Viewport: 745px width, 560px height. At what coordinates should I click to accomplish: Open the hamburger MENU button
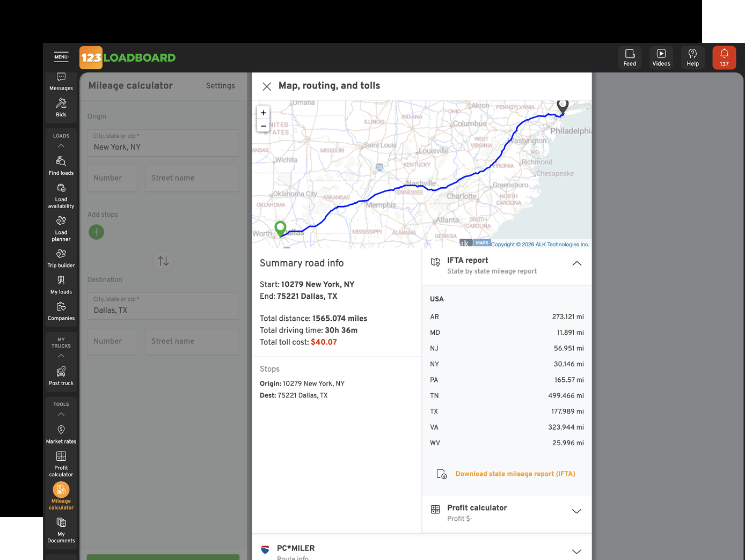point(61,57)
